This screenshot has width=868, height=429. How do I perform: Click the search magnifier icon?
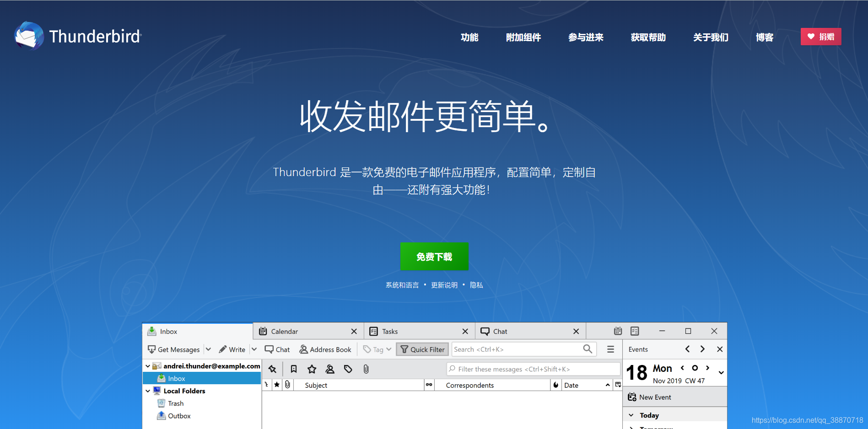tap(588, 349)
